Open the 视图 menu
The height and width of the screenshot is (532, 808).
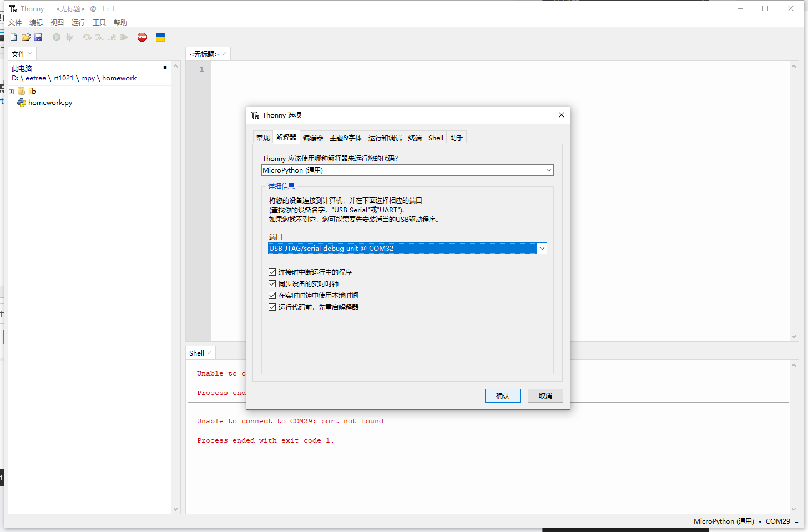point(57,22)
